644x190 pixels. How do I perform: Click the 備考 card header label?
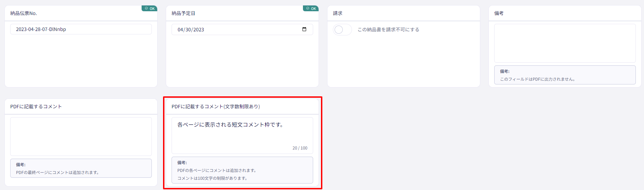499,13
